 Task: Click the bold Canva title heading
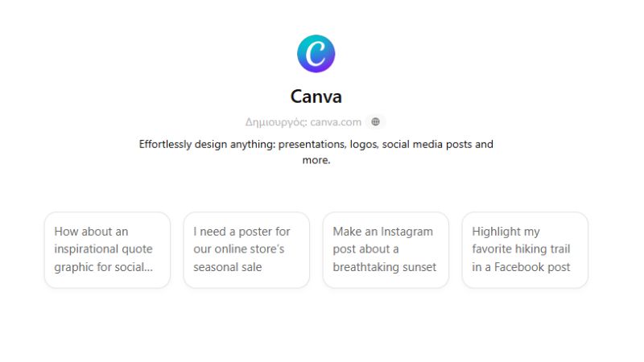click(316, 97)
